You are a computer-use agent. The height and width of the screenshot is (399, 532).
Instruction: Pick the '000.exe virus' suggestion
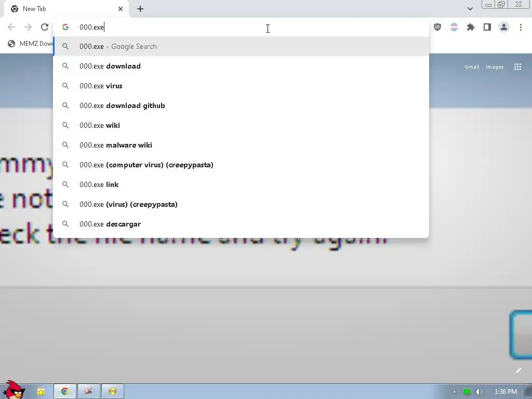click(x=241, y=86)
